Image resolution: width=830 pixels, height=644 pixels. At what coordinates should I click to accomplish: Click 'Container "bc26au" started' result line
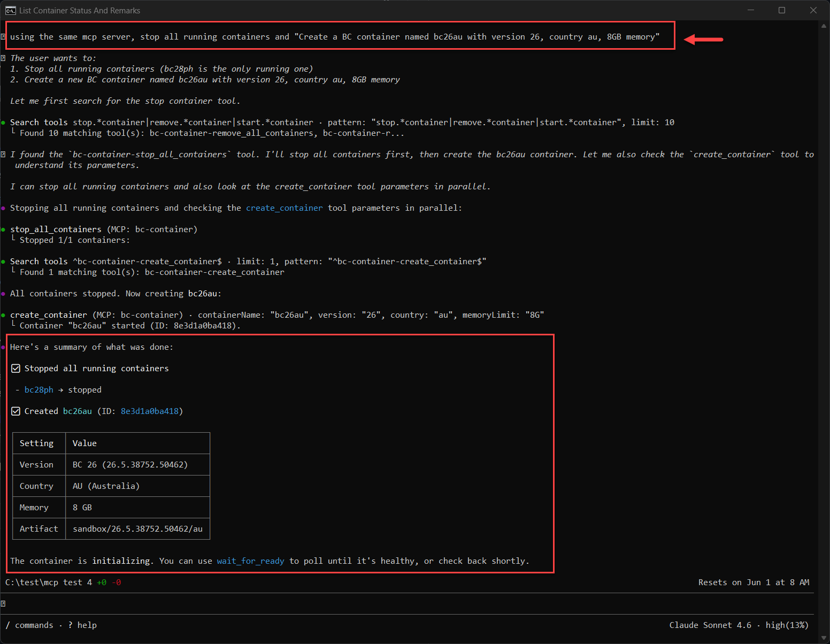(130, 326)
